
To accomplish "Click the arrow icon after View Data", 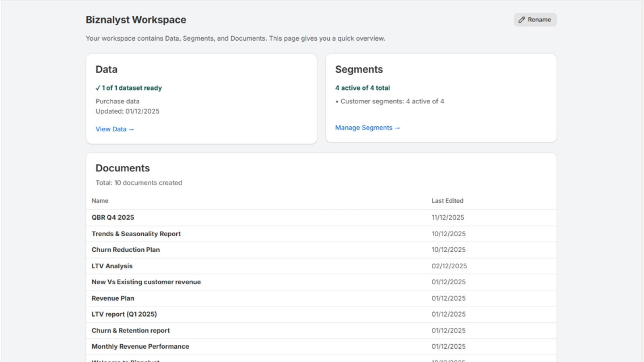I will pyautogui.click(x=132, y=129).
